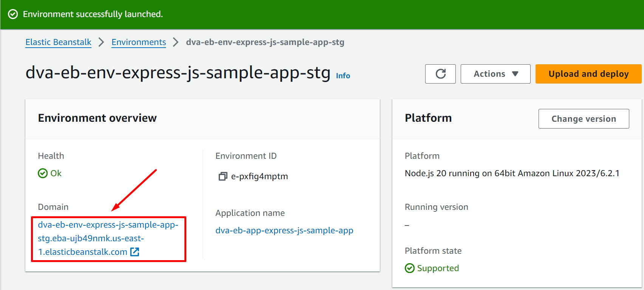Click the Node.js 20 platform description text

[x=512, y=173]
